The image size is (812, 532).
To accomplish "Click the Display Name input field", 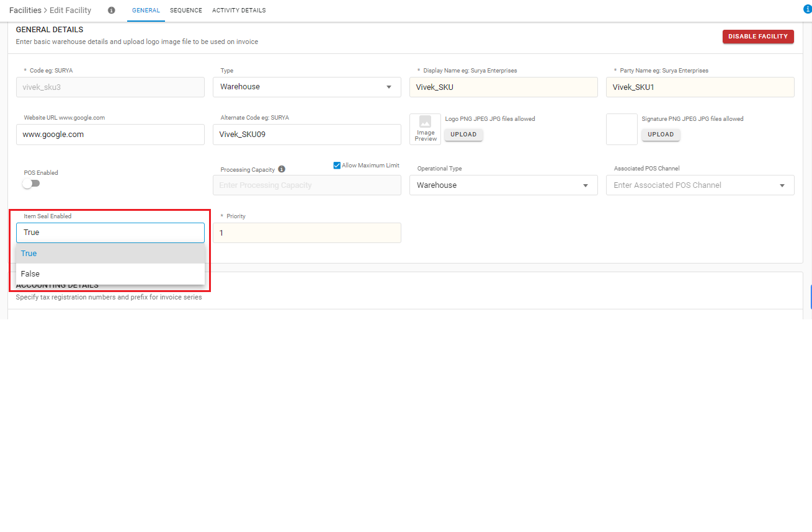I will [504, 87].
